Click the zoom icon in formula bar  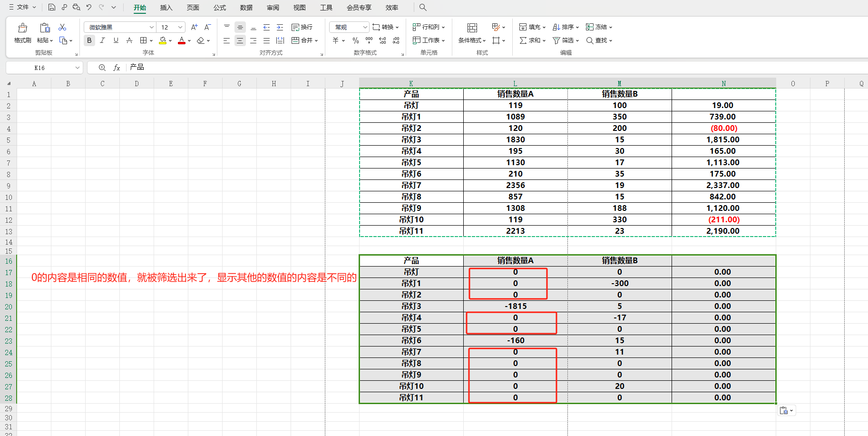[x=102, y=68]
